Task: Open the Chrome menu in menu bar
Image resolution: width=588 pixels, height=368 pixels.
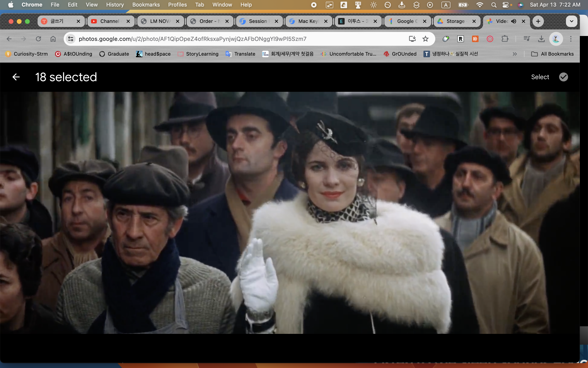Action: click(32, 5)
